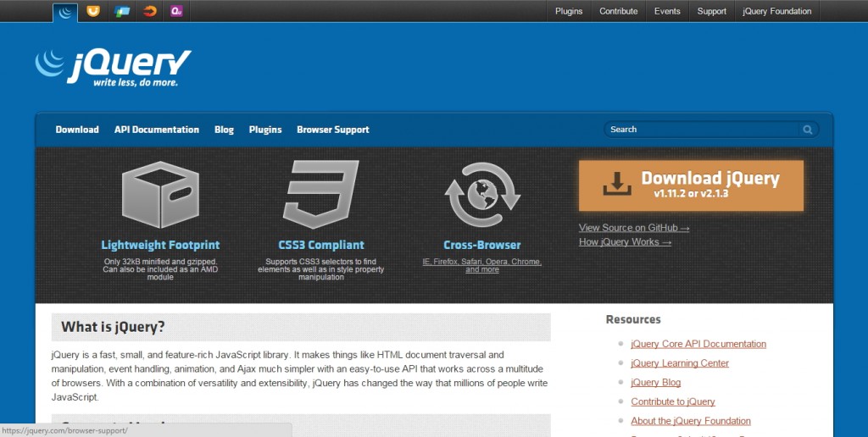This screenshot has width=868, height=437.
Task: Click the Lightweight Footprint box icon
Action: 160,195
